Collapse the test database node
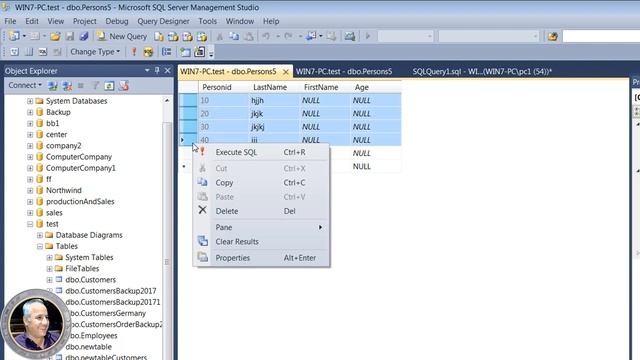640x360 pixels. click(30, 224)
